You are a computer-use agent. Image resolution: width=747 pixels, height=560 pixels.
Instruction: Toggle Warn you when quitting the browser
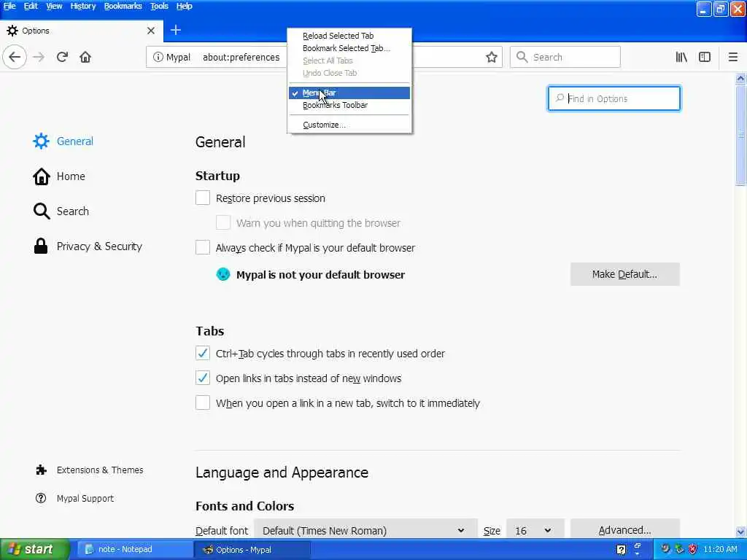[x=223, y=222]
